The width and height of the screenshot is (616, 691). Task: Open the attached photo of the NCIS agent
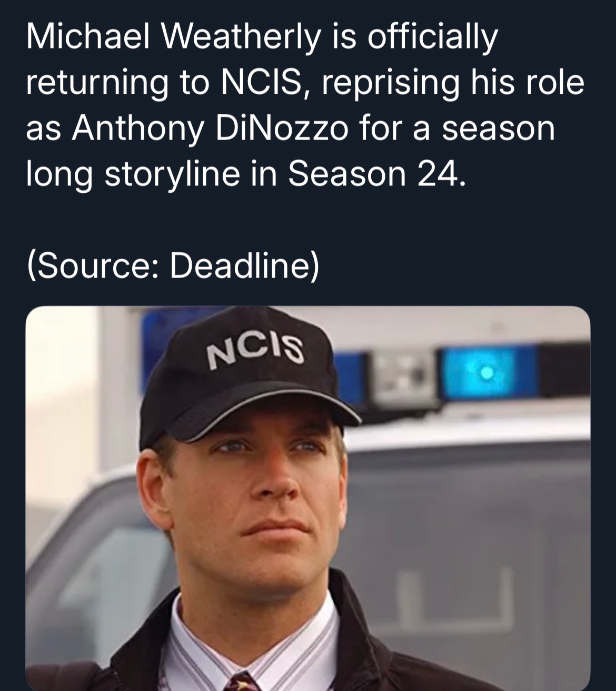tap(308, 498)
